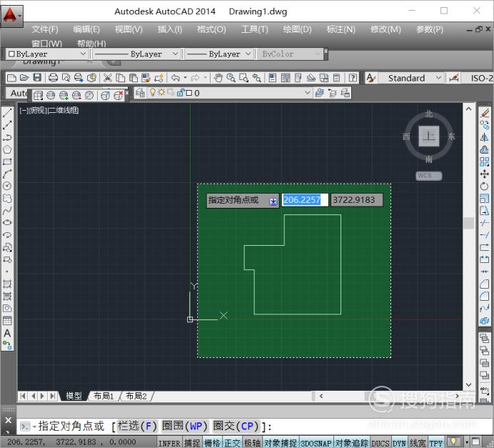Image resolution: width=494 pixels, height=448 pixels.
Task: Choose the 圈围(WP) option
Action: pyautogui.click(x=184, y=427)
